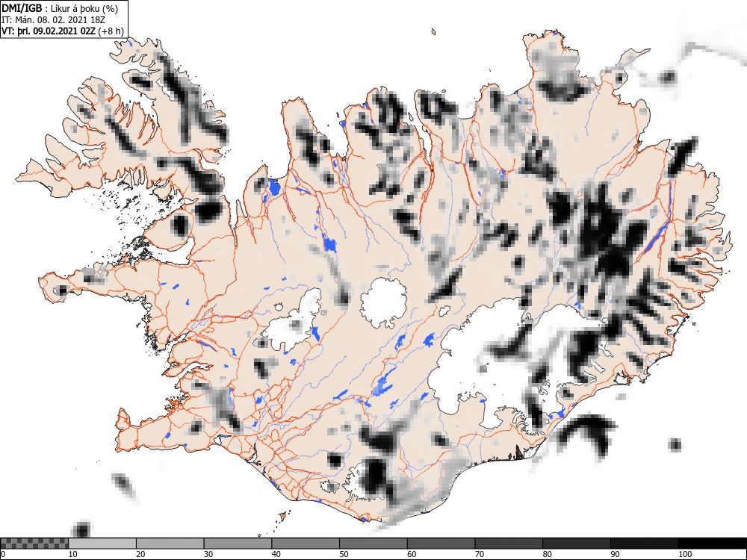
Task: Click the 20-30 percent legend swatch
Action: click(x=170, y=544)
